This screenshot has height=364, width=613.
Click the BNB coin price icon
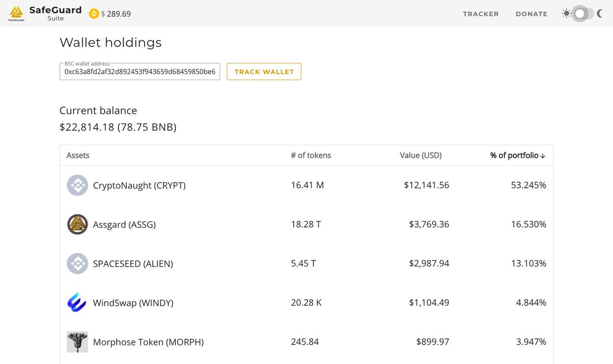pos(94,14)
